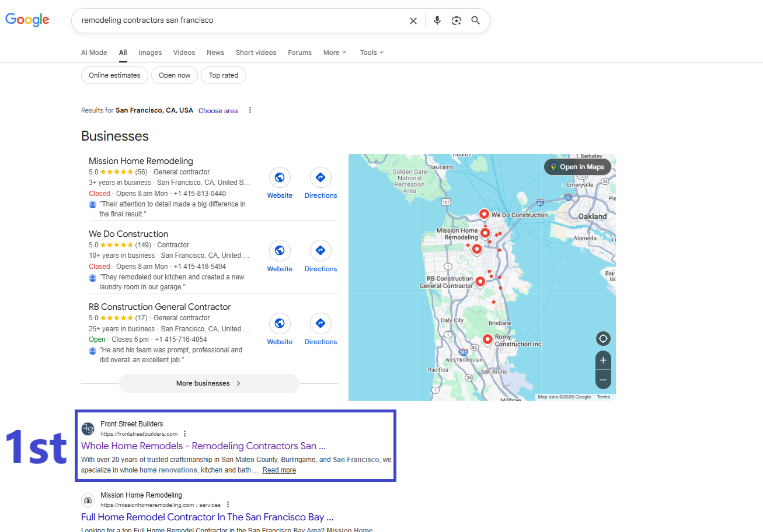Open We Do Construction website globe icon
Image resolution: width=763 pixels, height=532 pixels.
tap(280, 251)
